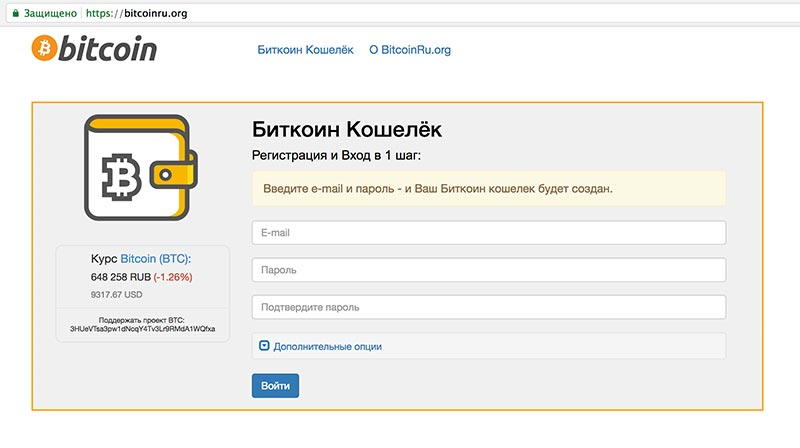Click the Биткоин Кошелёк form heading

pos(346,130)
